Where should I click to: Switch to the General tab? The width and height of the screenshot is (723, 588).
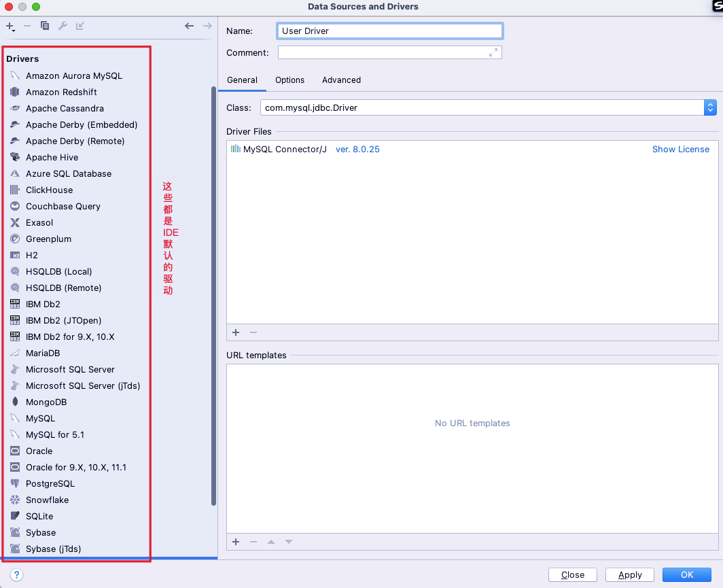click(x=242, y=80)
